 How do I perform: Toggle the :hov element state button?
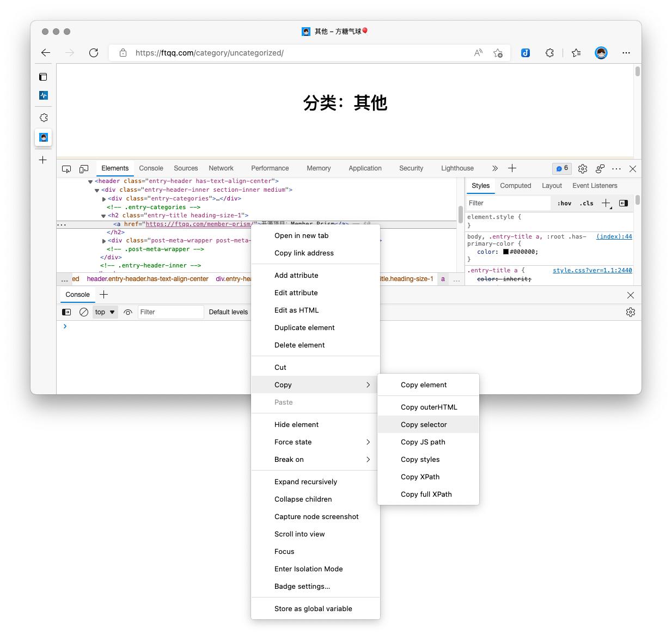[x=564, y=203]
